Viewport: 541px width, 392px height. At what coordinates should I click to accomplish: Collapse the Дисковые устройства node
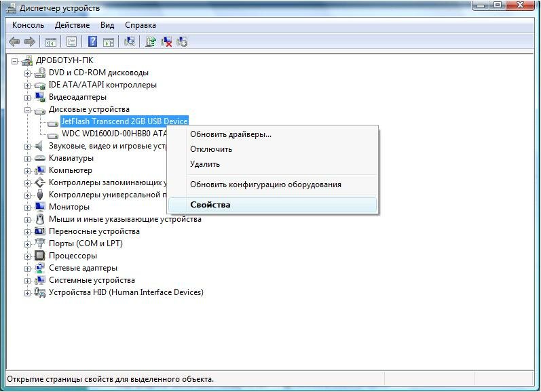click(27, 110)
